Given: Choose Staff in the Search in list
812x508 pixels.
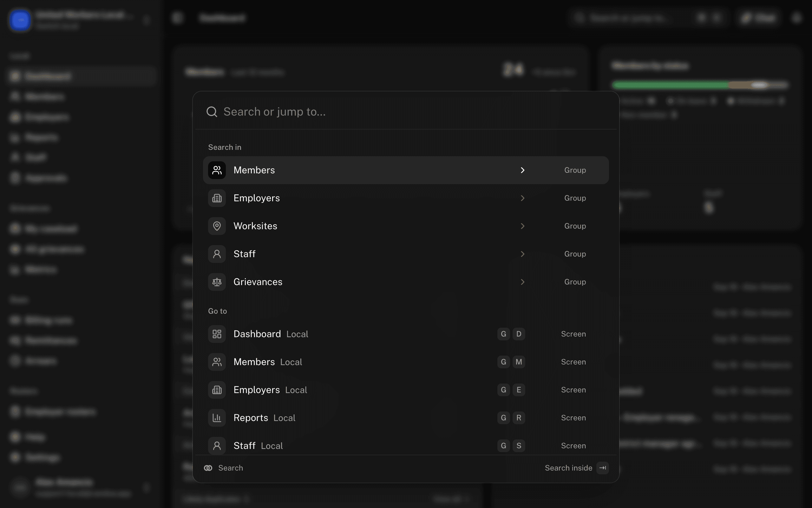Looking at the screenshot, I should [x=406, y=254].
